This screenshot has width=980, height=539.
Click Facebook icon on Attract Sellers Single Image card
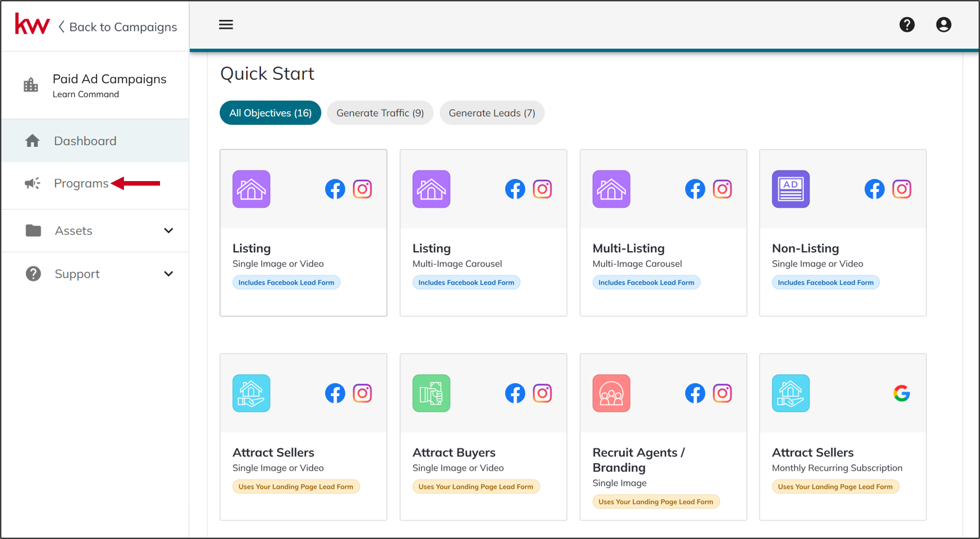coord(335,393)
